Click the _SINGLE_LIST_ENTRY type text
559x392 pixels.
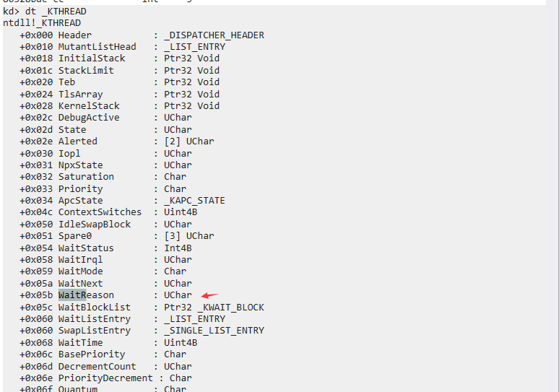tap(214, 331)
